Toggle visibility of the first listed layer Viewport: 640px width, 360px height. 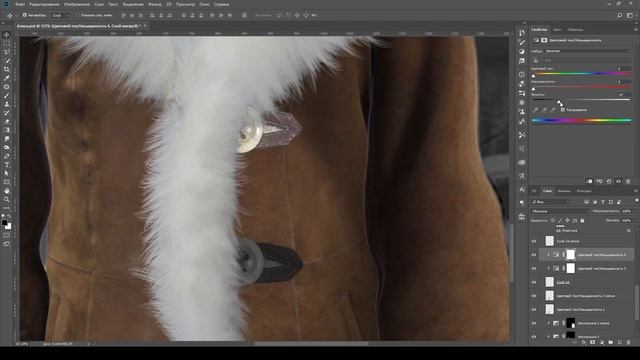[x=534, y=241]
